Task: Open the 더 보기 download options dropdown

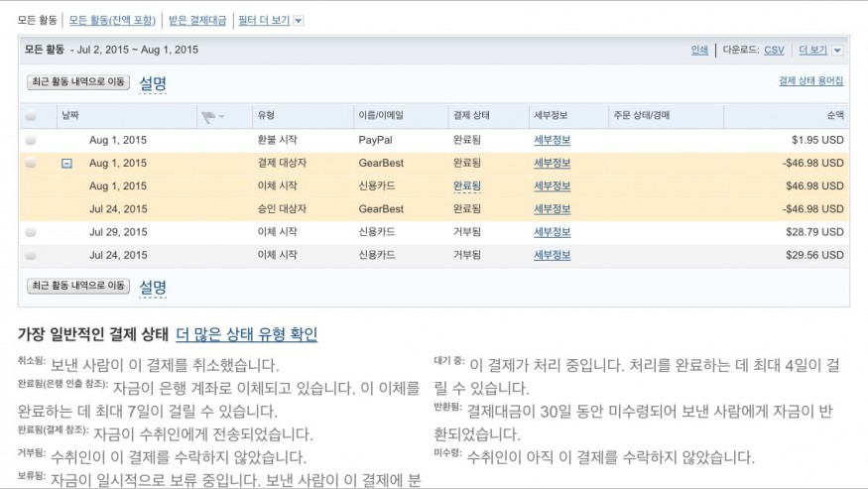Action: (837, 50)
